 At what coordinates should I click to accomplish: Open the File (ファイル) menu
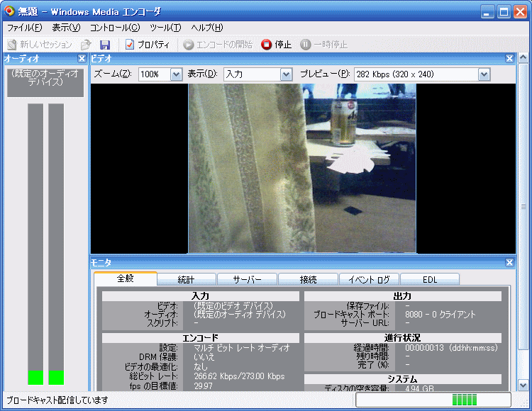coord(24,28)
